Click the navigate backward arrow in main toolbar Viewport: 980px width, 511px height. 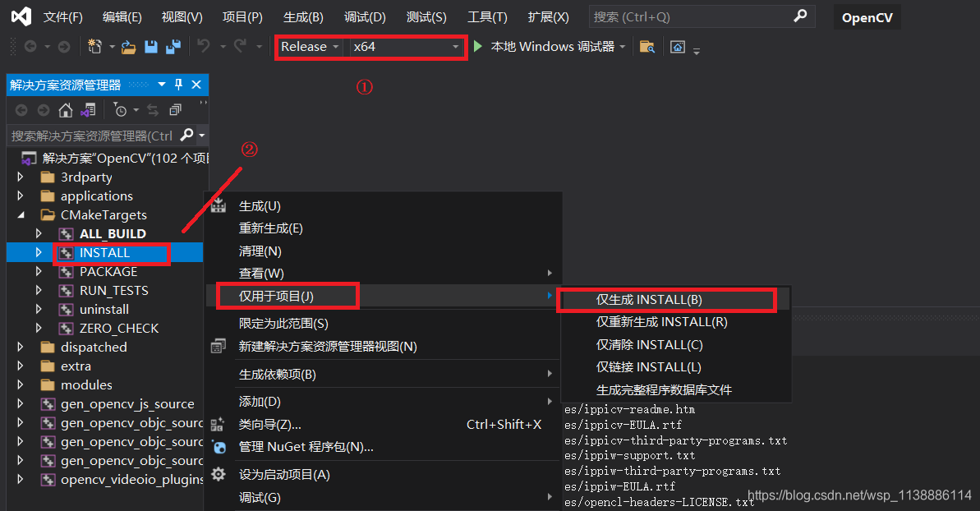(30, 46)
